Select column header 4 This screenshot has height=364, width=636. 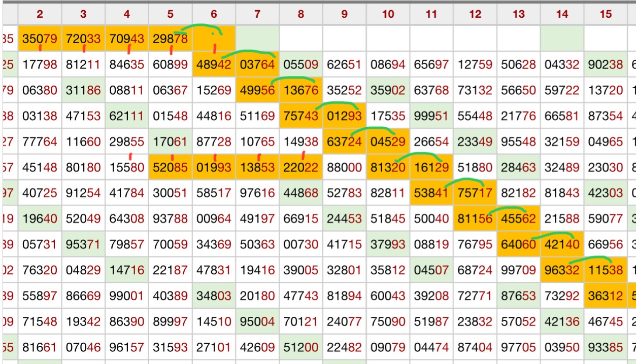click(127, 14)
